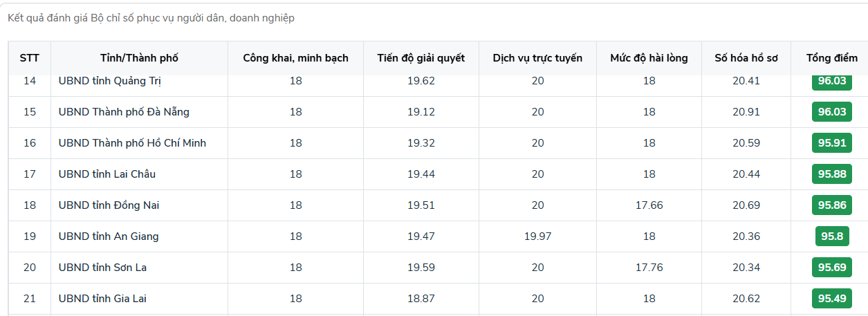Open UBND Thành phố Hồ Chí Minh
The width and height of the screenshot is (868, 316).
[132, 143]
